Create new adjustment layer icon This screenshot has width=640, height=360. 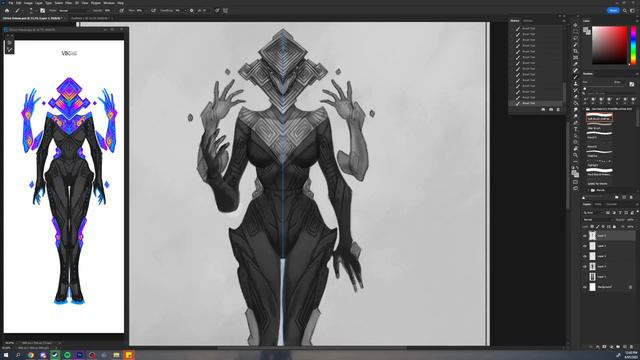pos(611,347)
